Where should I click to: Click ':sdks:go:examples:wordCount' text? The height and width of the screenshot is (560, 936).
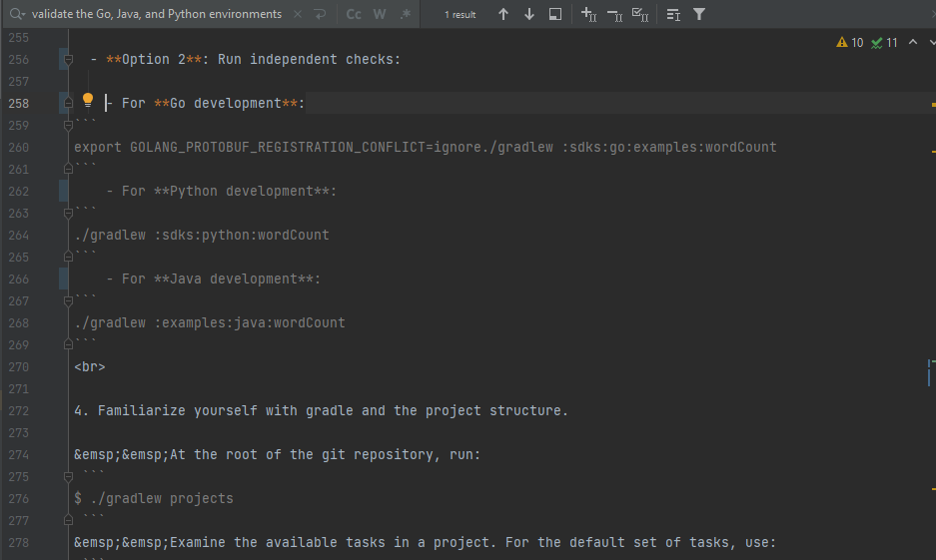click(669, 148)
